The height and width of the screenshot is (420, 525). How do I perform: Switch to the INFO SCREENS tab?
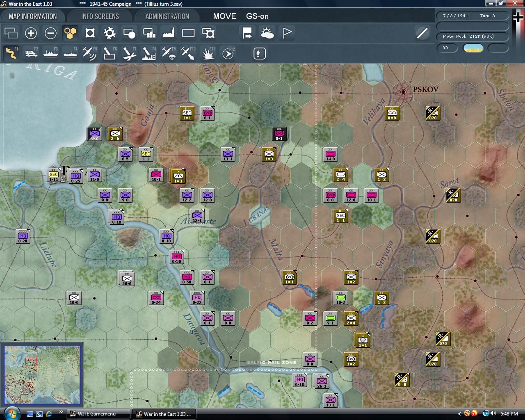(100, 16)
